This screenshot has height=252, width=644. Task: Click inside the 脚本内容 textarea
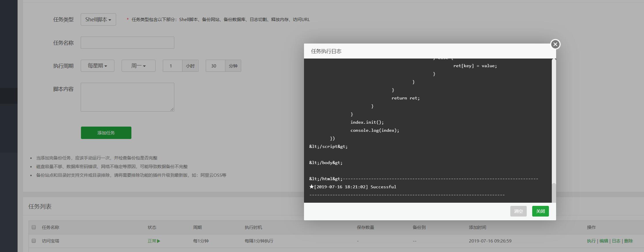coord(127,97)
